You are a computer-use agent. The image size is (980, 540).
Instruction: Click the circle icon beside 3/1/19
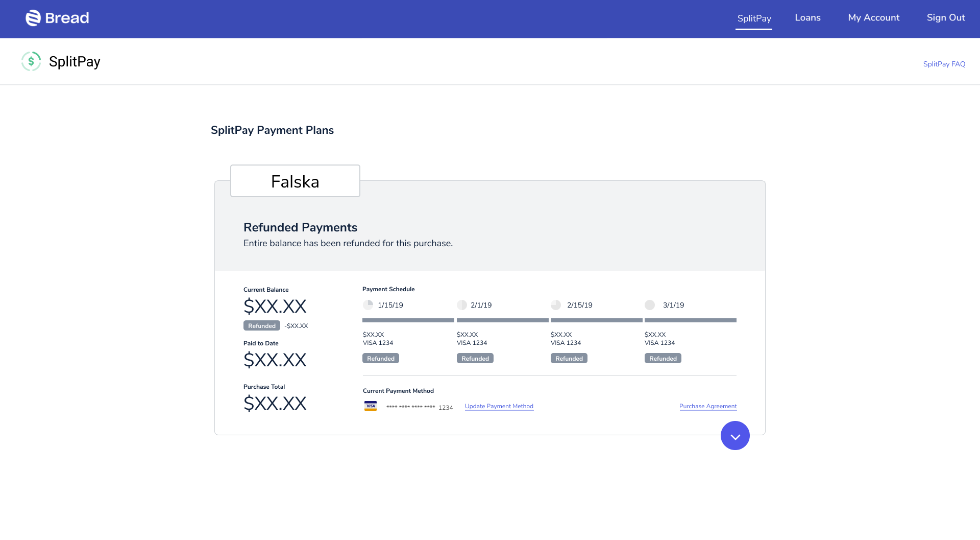pyautogui.click(x=650, y=305)
